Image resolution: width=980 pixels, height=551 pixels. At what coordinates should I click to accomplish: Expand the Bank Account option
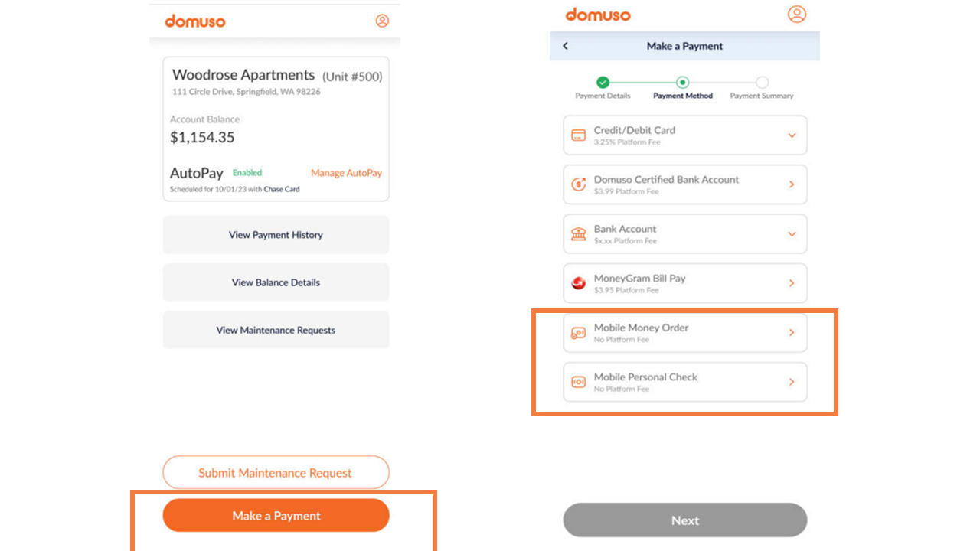click(792, 233)
